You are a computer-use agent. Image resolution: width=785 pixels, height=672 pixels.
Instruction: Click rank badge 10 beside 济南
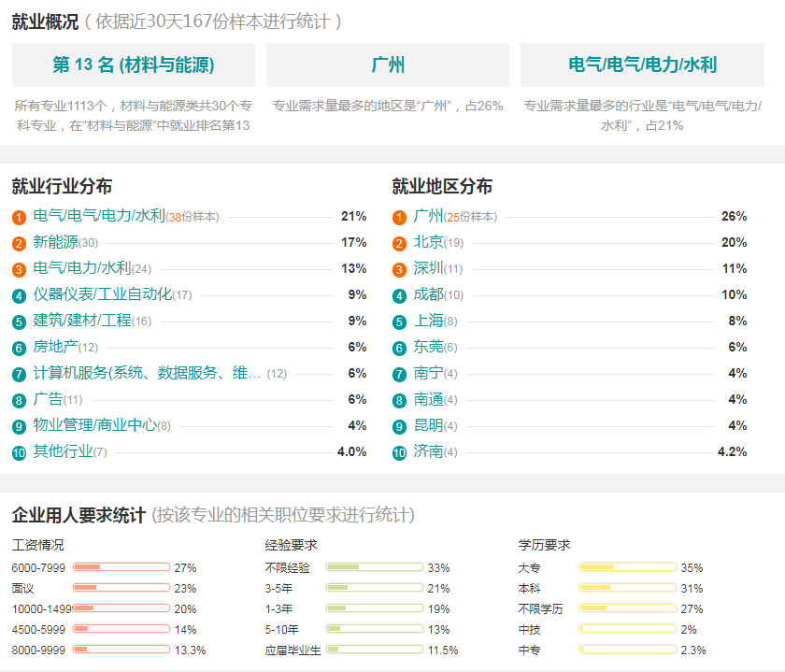pos(399,453)
